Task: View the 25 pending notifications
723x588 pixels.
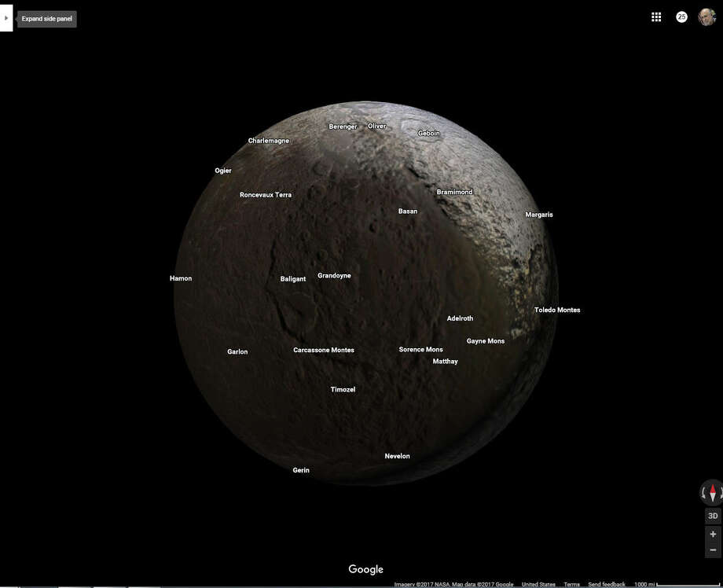Action: click(680, 16)
